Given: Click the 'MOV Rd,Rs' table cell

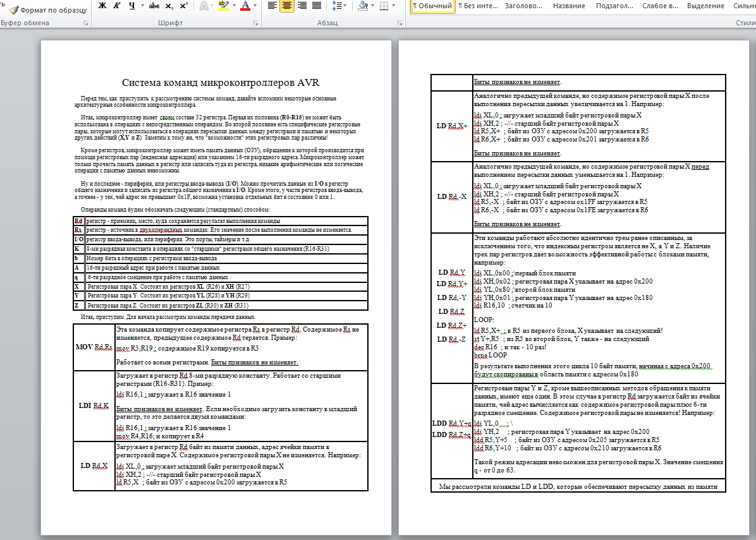Looking at the screenshot, I should (94, 347).
